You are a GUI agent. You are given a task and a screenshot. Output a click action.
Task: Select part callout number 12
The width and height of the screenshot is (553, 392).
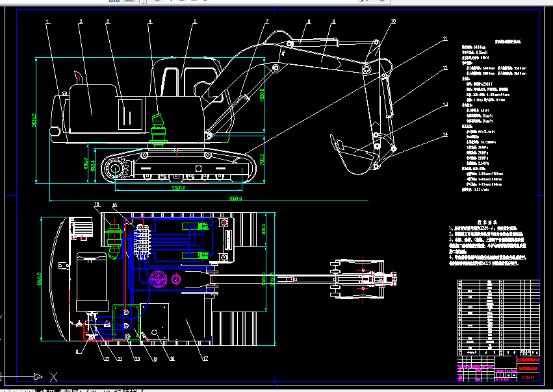pyautogui.click(x=445, y=67)
